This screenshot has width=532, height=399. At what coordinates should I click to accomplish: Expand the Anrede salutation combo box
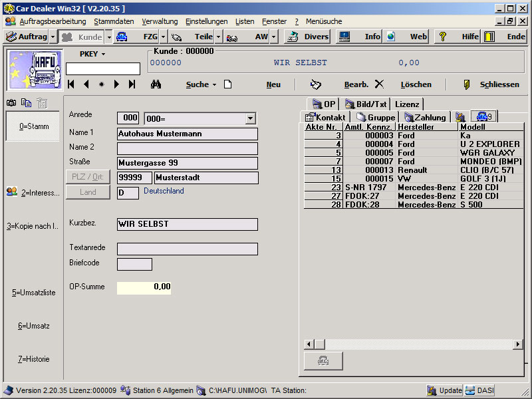(250, 118)
